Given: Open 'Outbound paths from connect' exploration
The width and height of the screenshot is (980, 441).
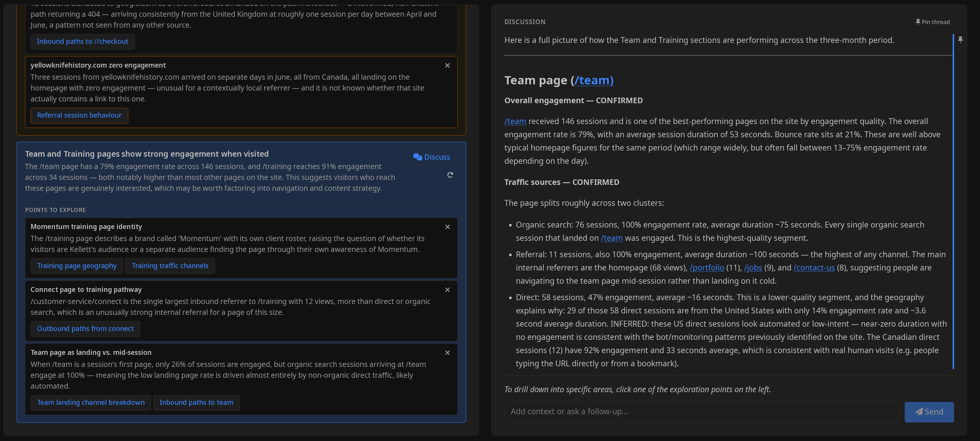Looking at the screenshot, I should pyautogui.click(x=85, y=329).
